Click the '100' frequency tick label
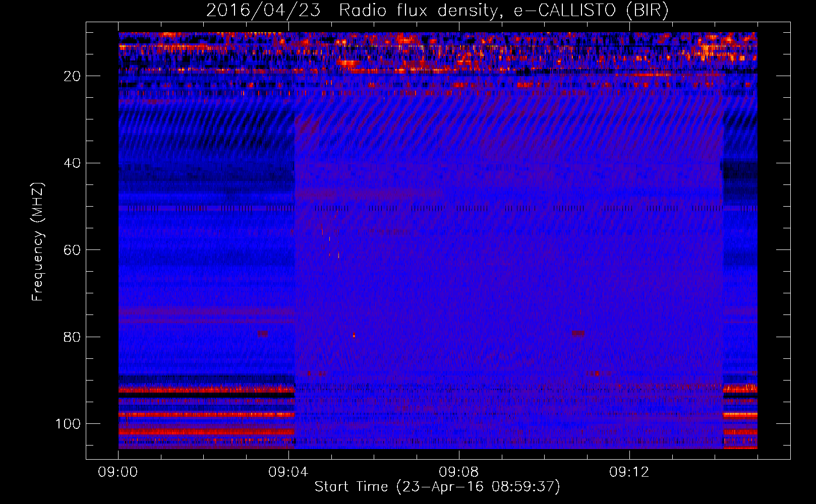This screenshot has width=816, height=504. tap(68, 424)
